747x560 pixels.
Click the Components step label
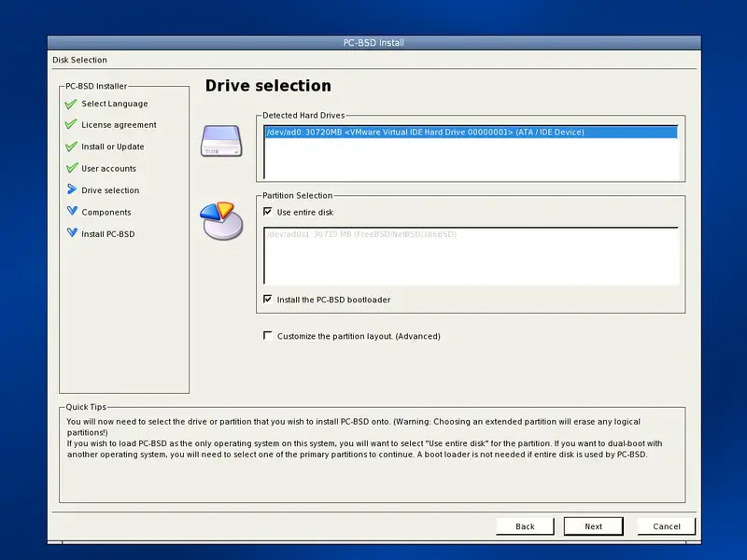(106, 213)
